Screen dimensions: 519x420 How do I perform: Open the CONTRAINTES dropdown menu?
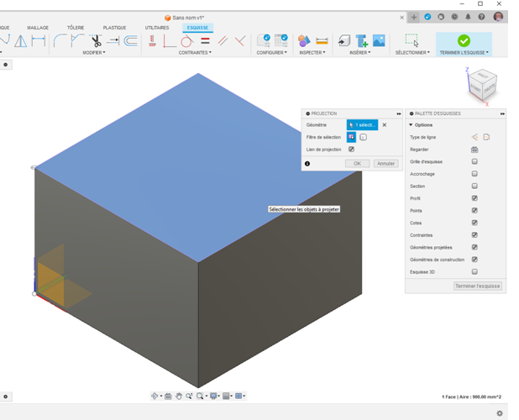click(x=195, y=53)
